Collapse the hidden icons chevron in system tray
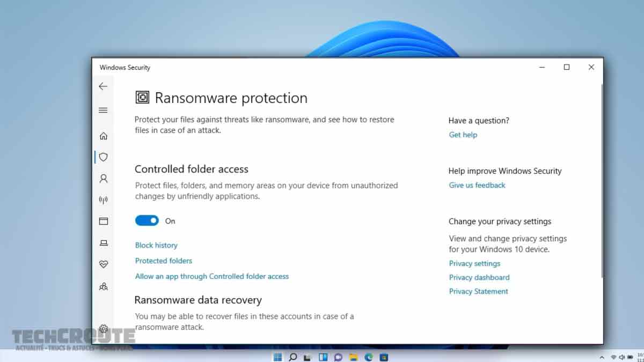The height and width of the screenshot is (362, 644). pyautogui.click(x=602, y=357)
